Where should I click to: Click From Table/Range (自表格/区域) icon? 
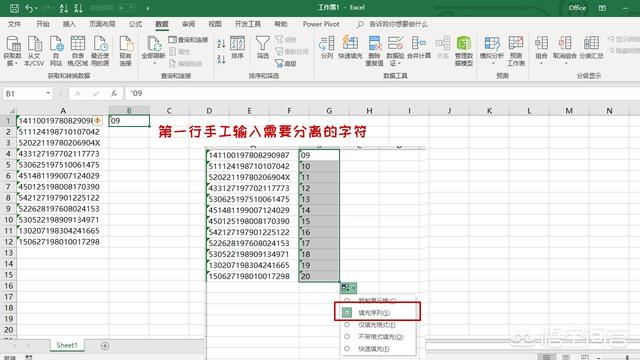pos(78,51)
